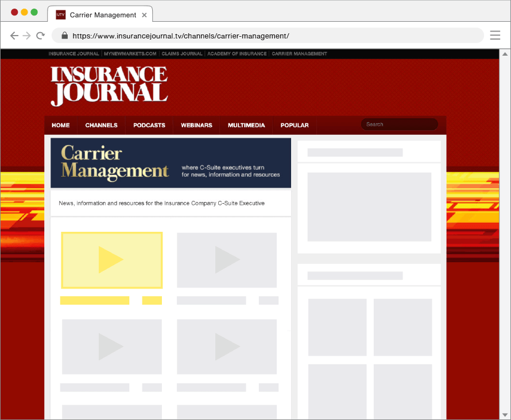Click the Search input field
Viewport: 511px width, 420px height.
tap(400, 125)
